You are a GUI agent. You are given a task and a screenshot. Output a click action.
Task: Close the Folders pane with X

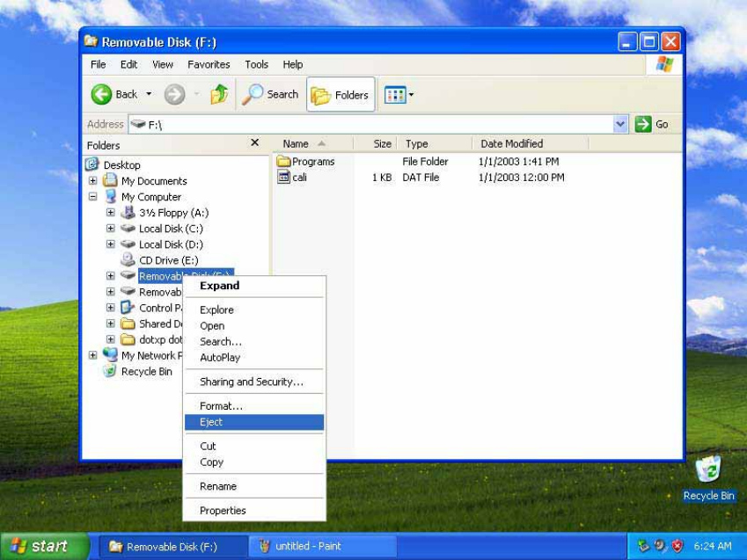coord(255,142)
